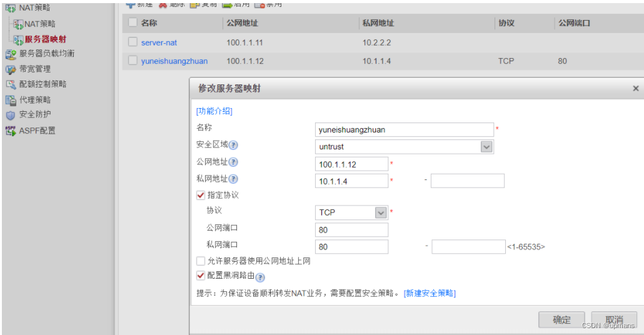Check the yuneishuangzhuan row checkbox
Viewport: 644px width, 335px height.
tap(133, 61)
